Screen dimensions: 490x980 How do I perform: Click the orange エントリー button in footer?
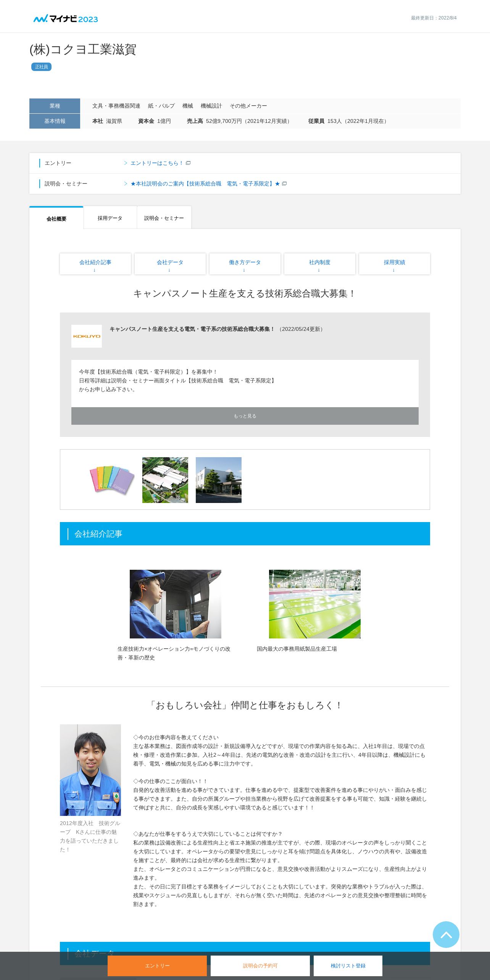(157, 965)
